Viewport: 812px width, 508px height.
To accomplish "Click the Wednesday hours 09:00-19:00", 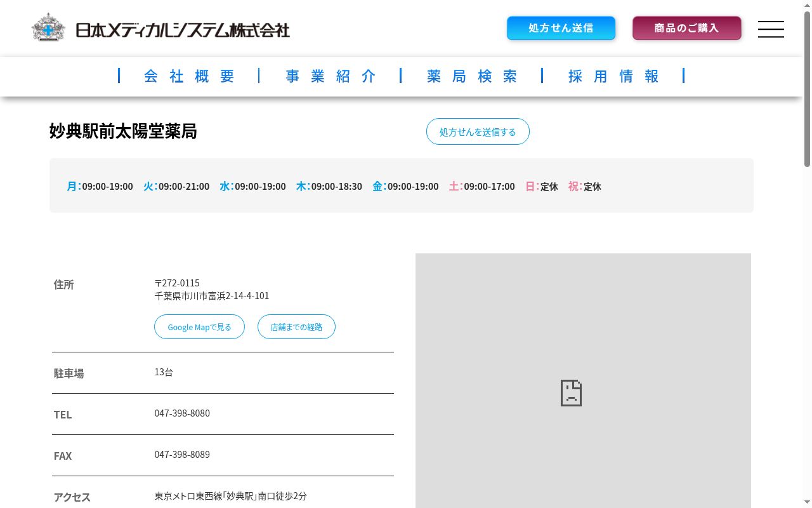I will [x=260, y=187].
